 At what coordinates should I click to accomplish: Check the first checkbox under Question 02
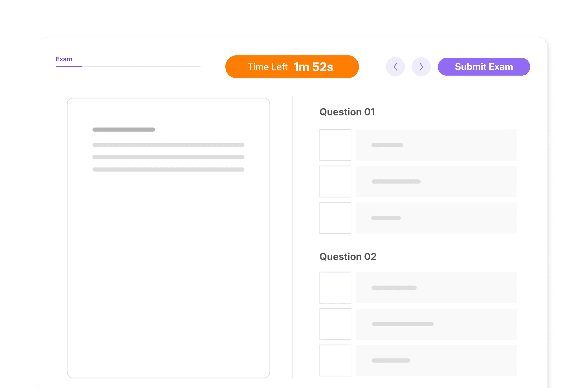[335, 288]
